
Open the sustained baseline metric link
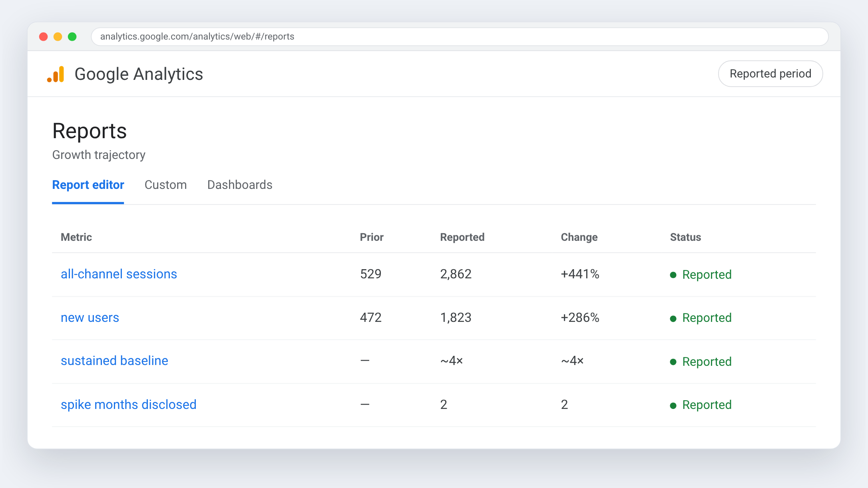(114, 361)
